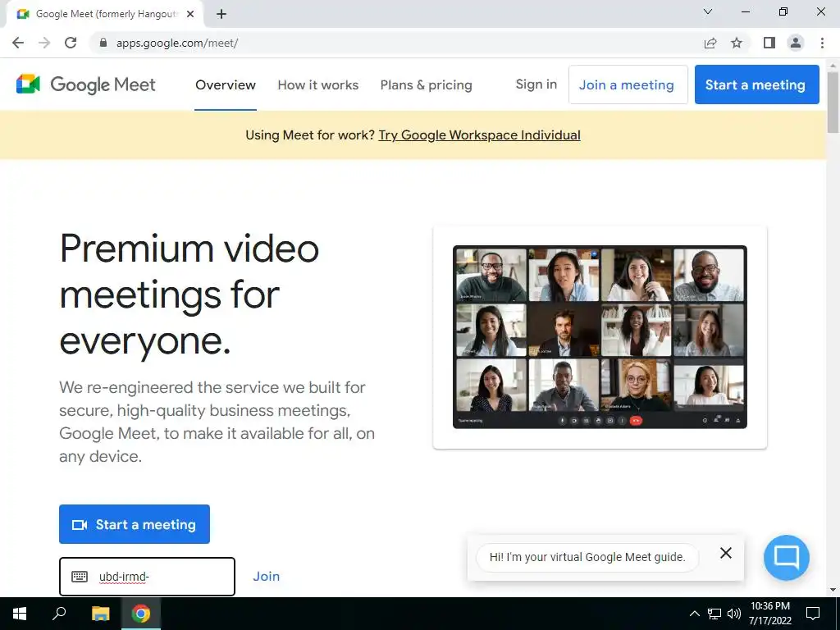Click Chrome icon on taskbar

141,614
